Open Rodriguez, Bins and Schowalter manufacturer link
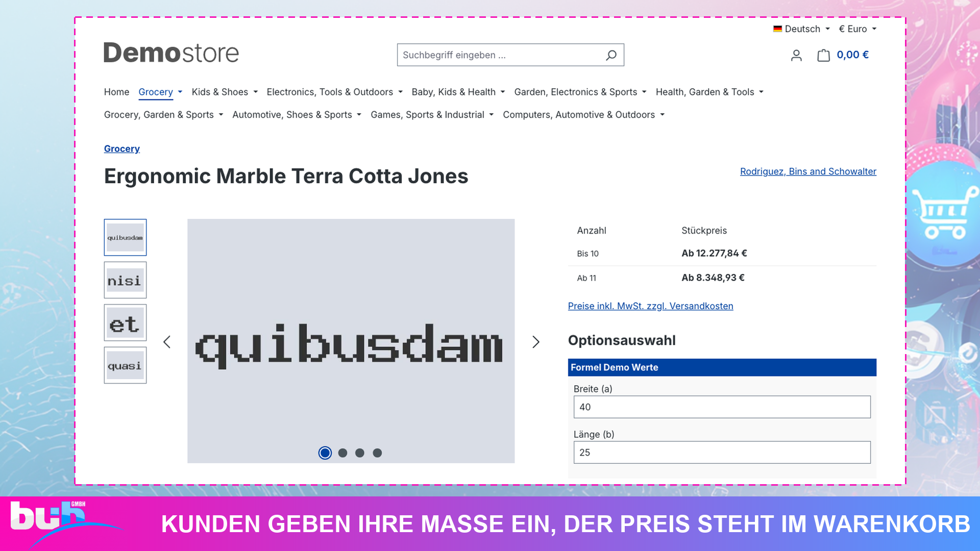 click(x=808, y=171)
